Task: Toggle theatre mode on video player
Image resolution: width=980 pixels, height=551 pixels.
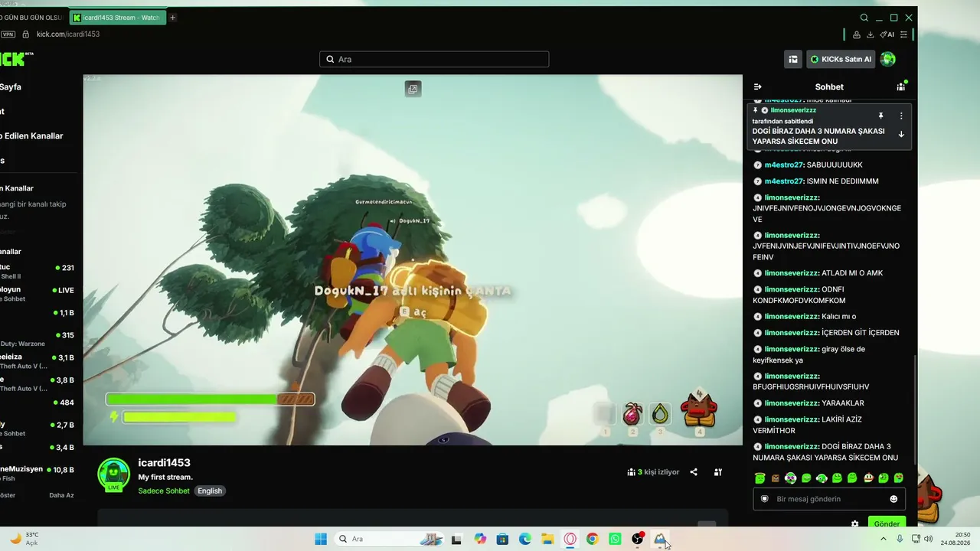Action: (413, 90)
